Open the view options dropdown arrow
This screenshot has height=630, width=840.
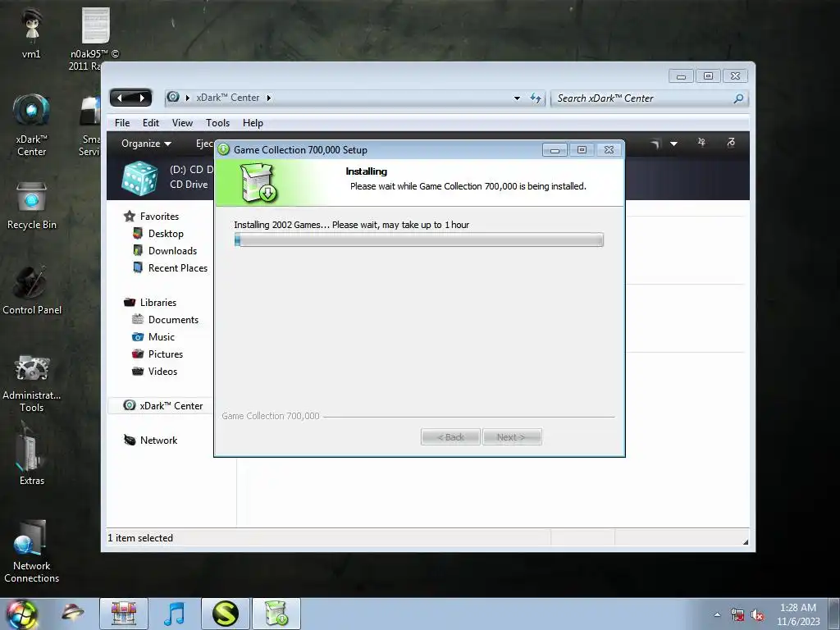tap(674, 144)
